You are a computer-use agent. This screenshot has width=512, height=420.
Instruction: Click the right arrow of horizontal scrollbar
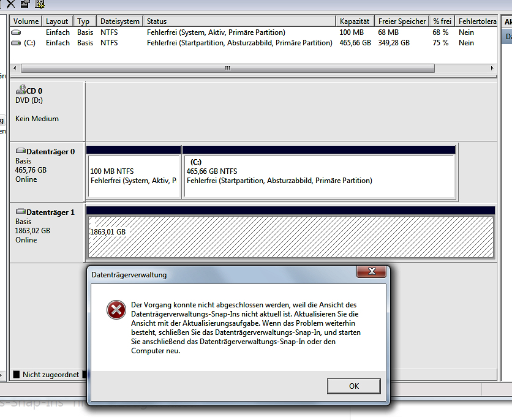(492, 69)
